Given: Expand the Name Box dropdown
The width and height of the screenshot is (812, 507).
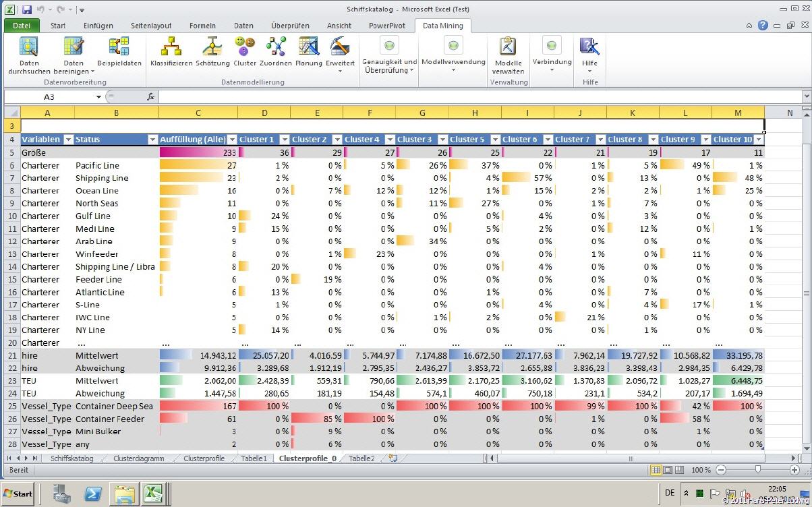Looking at the screenshot, I should [x=98, y=96].
